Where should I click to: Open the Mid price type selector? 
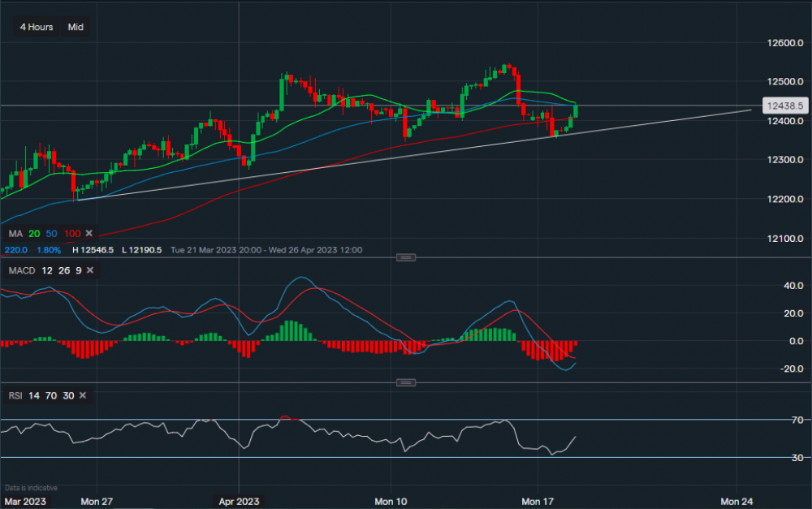(76, 27)
